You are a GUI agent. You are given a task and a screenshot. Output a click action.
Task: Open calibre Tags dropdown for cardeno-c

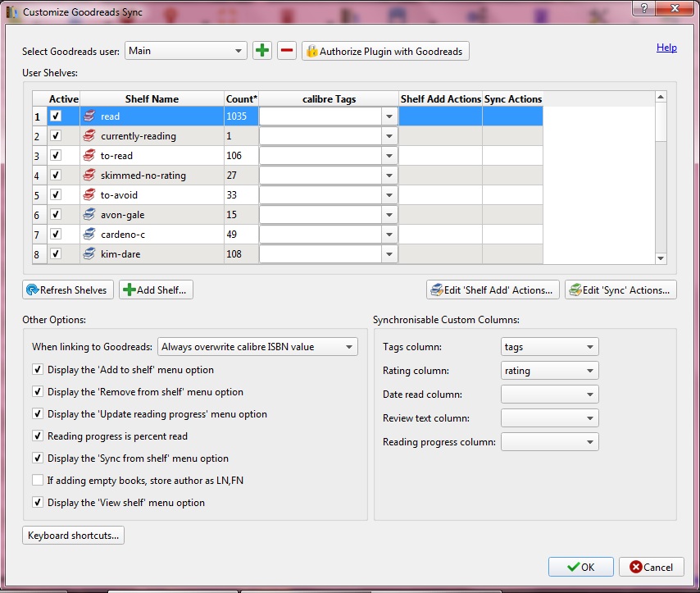(389, 234)
